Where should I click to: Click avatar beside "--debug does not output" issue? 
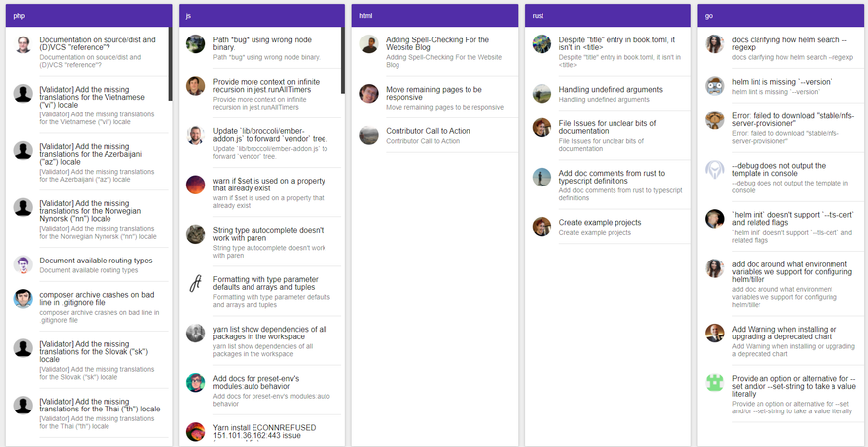715,170
